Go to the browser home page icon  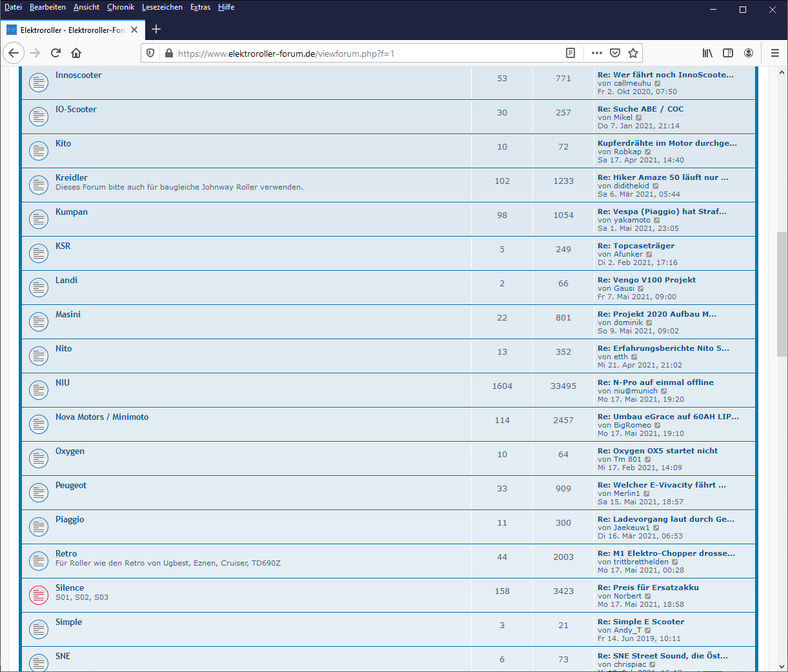coord(76,53)
